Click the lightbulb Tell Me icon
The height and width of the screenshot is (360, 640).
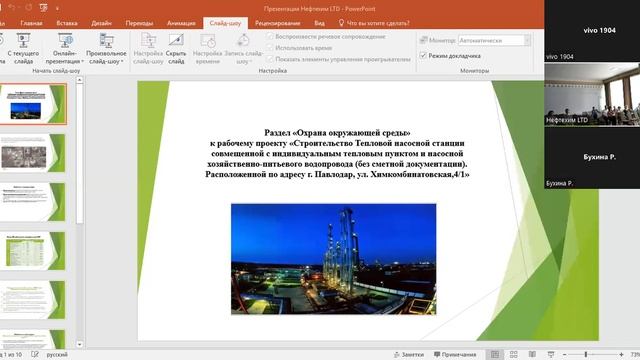[x=341, y=23]
